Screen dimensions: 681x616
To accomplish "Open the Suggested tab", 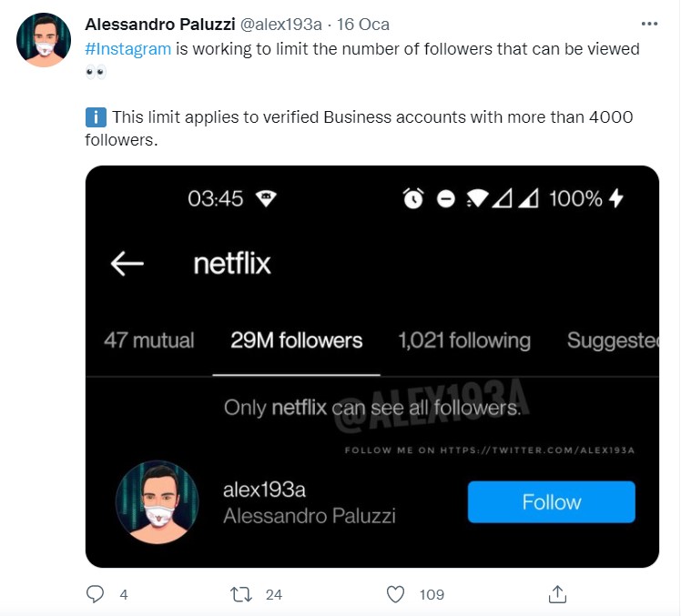I will point(613,340).
